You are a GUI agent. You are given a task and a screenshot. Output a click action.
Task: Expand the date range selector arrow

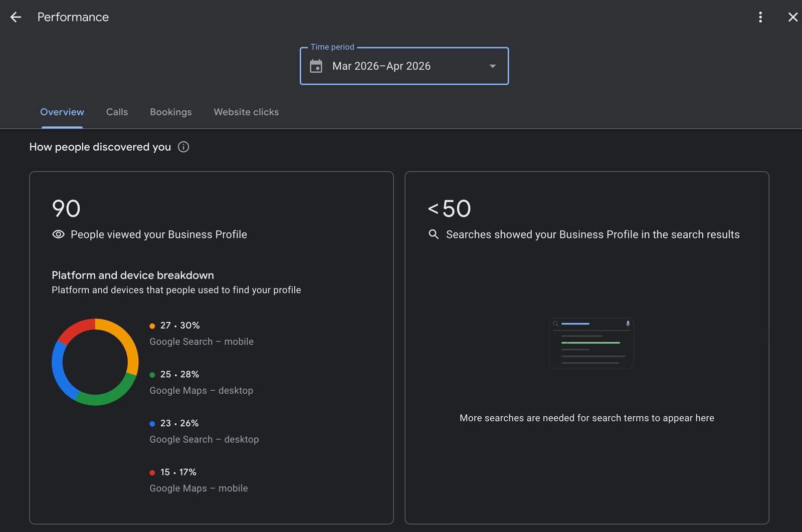(x=492, y=66)
